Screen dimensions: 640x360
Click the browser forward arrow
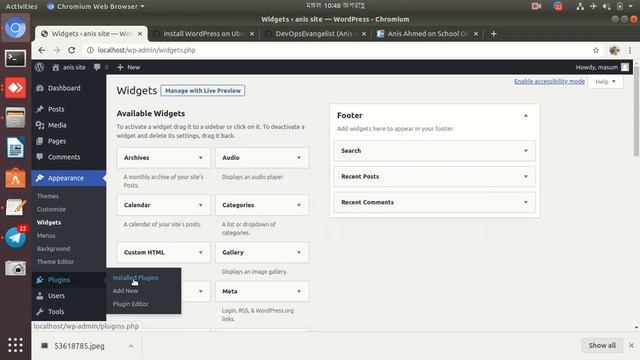57,50
